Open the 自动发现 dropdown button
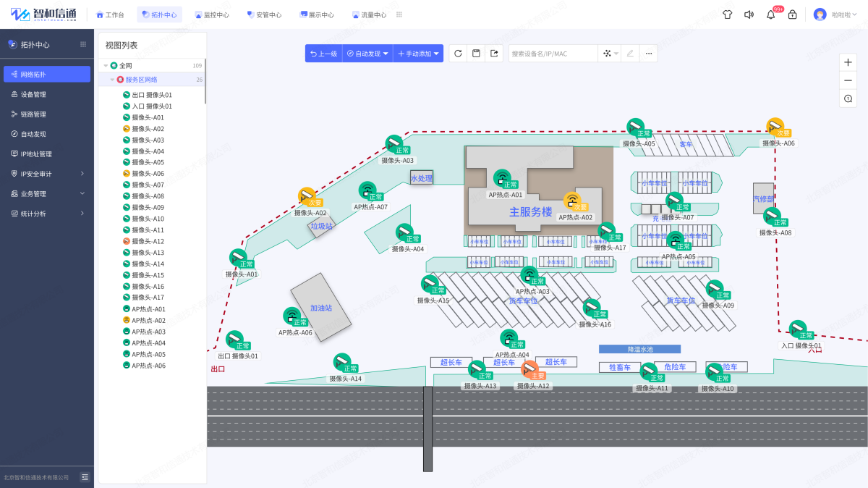 coord(367,54)
